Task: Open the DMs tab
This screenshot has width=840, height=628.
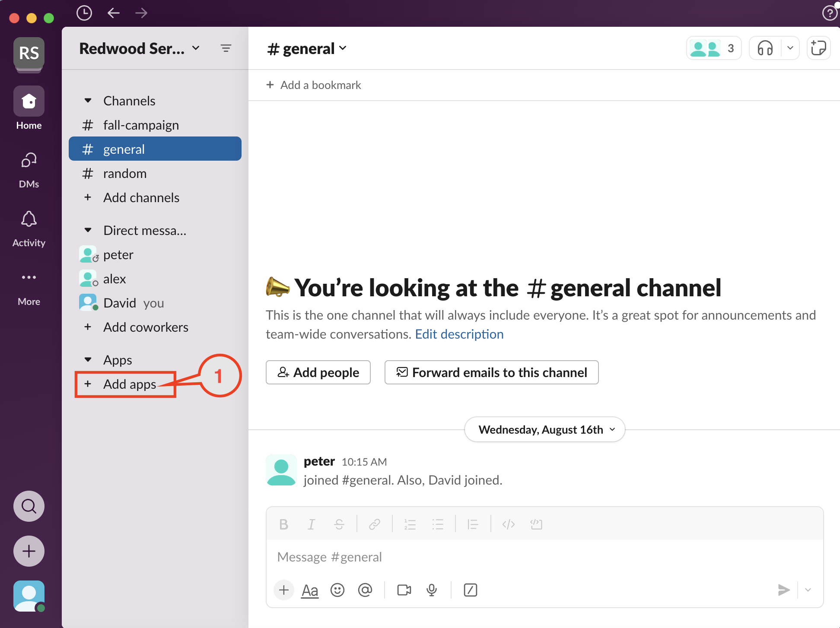Action: coord(29,171)
